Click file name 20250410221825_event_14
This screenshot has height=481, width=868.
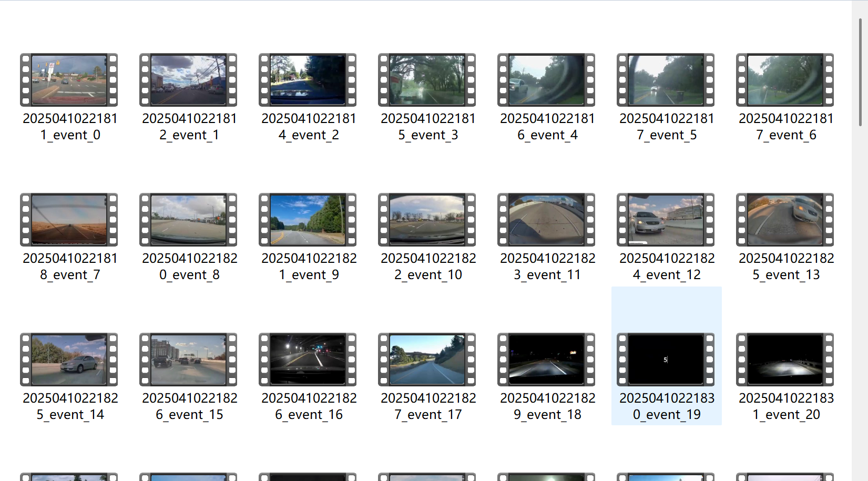[x=70, y=406]
